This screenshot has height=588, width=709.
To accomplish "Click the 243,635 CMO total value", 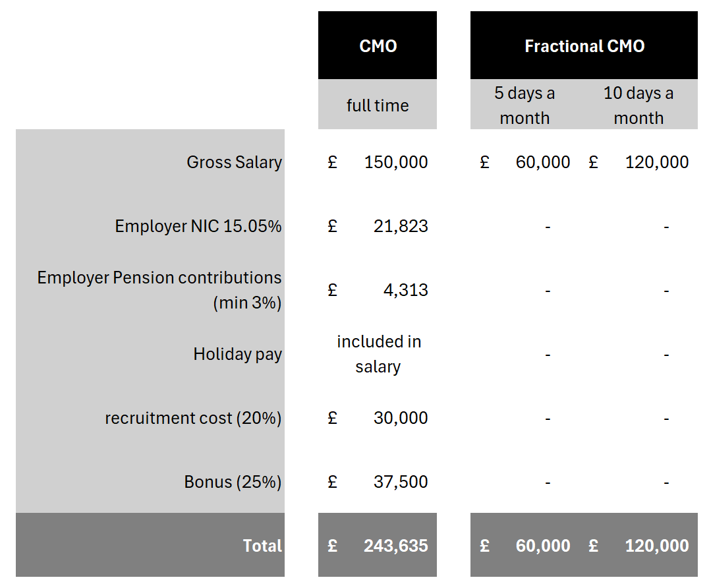I will click(395, 546).
